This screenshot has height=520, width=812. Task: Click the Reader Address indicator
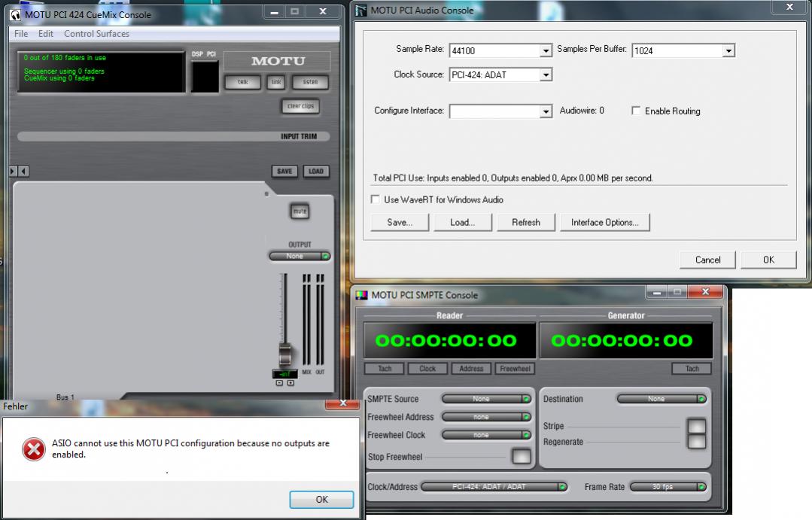471,368
